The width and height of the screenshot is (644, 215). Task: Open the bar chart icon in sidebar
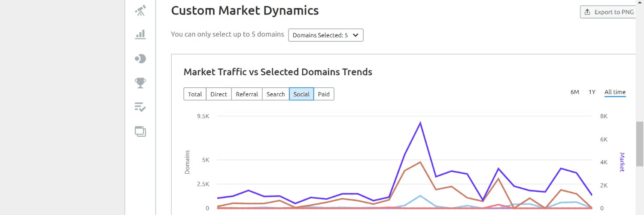[x=140, y=34]
